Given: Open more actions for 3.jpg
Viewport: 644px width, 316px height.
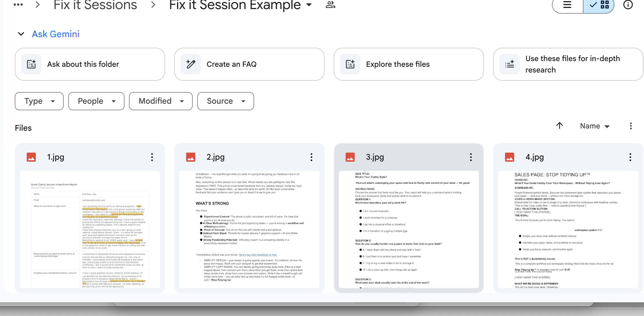Looking at the screenshot, I should click(471, 157).
